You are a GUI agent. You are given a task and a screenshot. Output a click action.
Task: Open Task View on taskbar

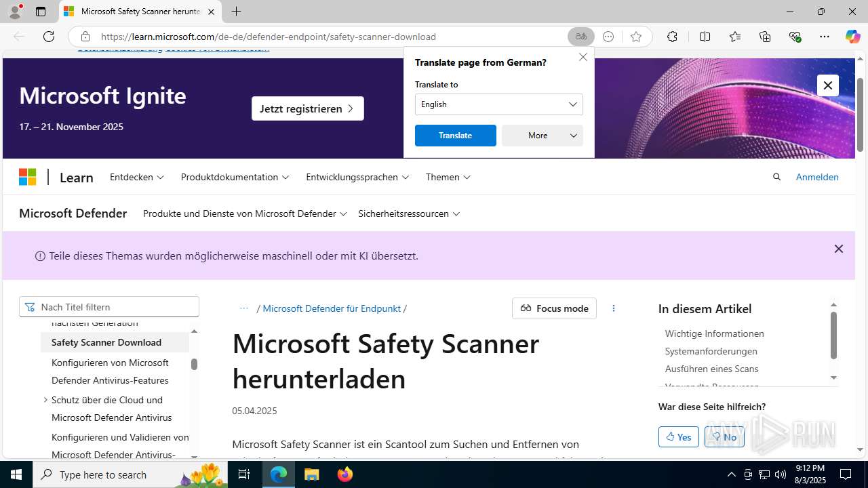point(245,474)
